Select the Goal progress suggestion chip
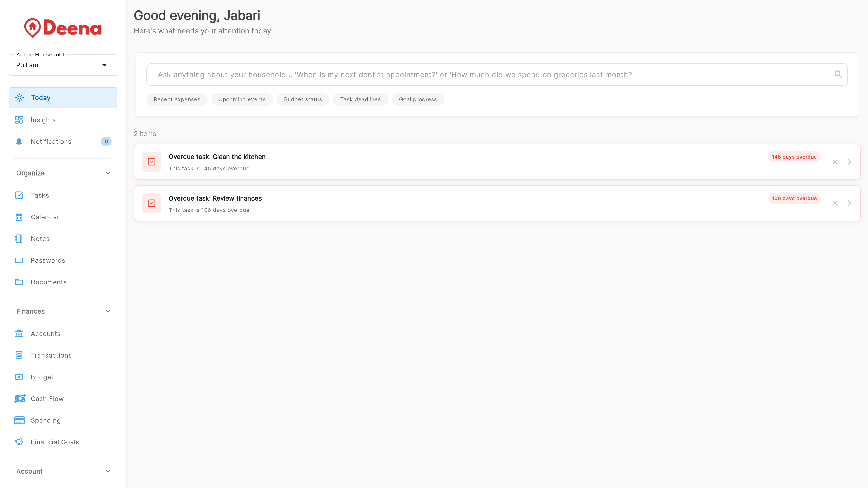 pyautogui.click(x=418, y=99)
